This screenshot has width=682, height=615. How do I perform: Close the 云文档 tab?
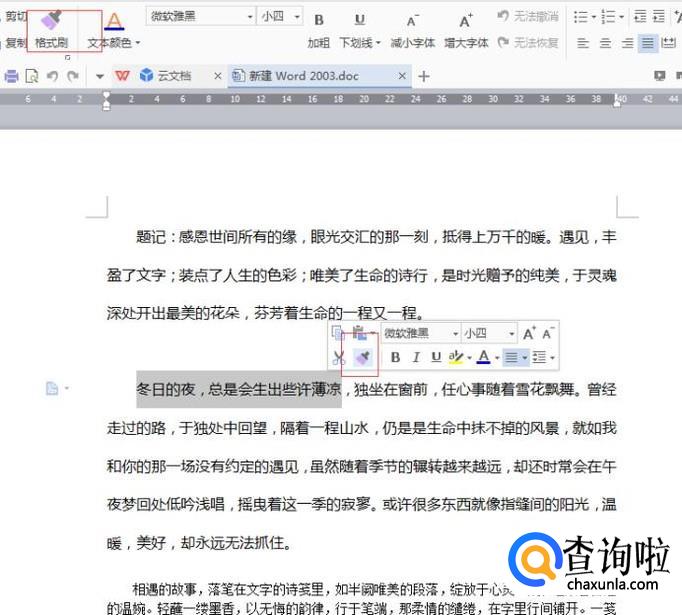pos(217,76)
